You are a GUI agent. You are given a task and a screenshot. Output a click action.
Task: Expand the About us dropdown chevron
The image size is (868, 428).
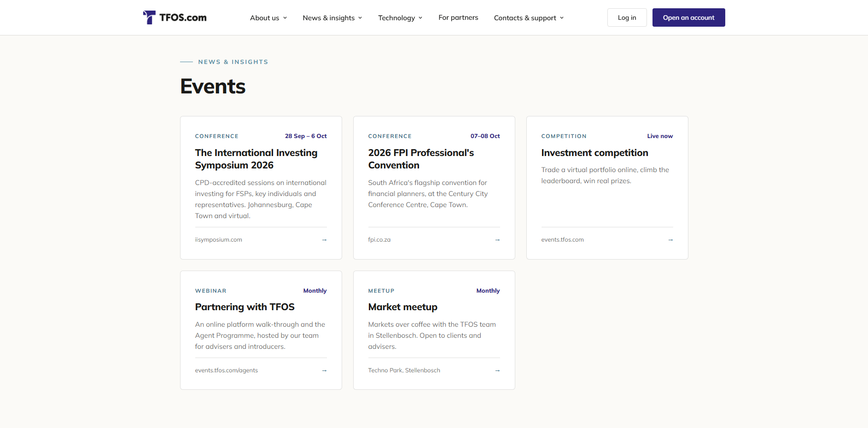coord(285,18)
